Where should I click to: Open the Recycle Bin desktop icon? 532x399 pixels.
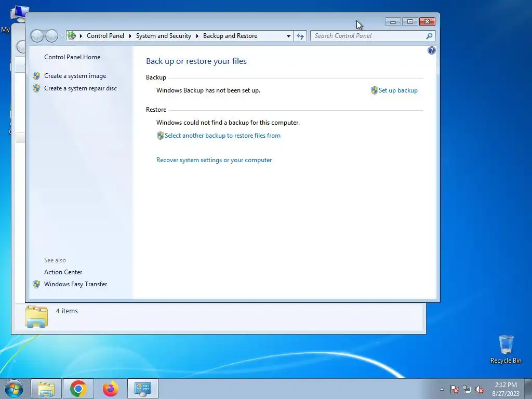506,350
